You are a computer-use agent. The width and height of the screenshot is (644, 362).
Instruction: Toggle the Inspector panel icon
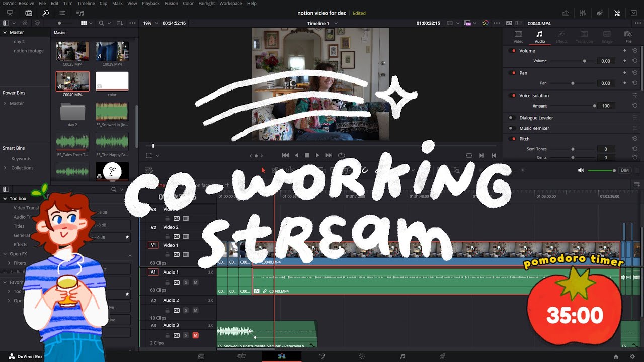tap(617, 13)
